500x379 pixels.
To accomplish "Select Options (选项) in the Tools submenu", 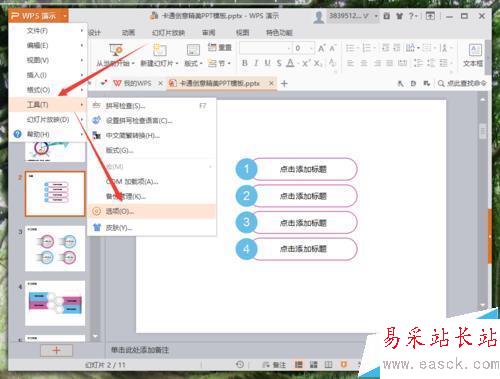I will tap(152, 211).
